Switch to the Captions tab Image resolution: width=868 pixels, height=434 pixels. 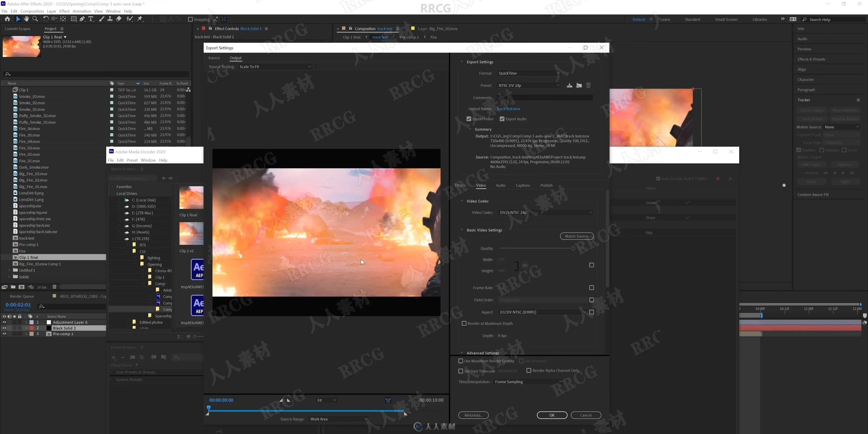pyautogui.click(x=523, y=185)
